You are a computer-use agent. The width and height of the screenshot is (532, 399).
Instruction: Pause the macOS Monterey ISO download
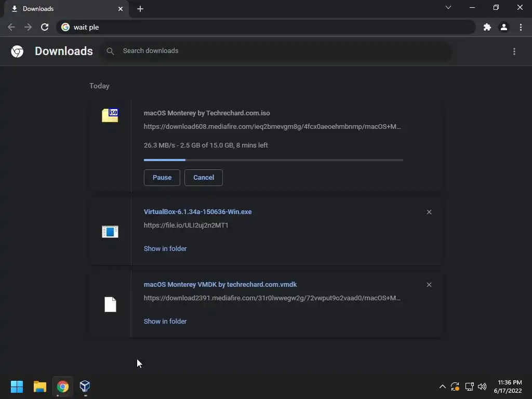162,178
